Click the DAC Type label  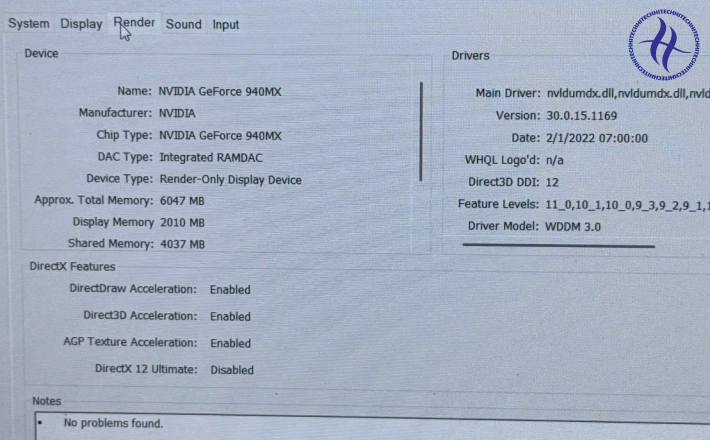[125, 157]
